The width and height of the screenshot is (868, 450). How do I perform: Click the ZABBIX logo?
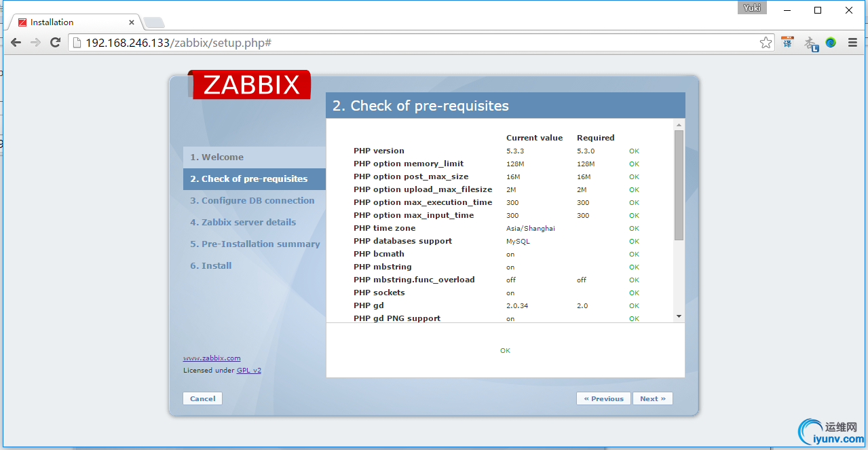(x=250, y=85)
